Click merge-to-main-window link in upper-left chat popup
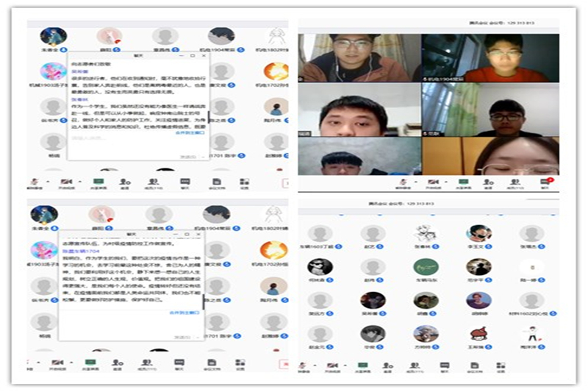588x392 pixels. (190, 133)
